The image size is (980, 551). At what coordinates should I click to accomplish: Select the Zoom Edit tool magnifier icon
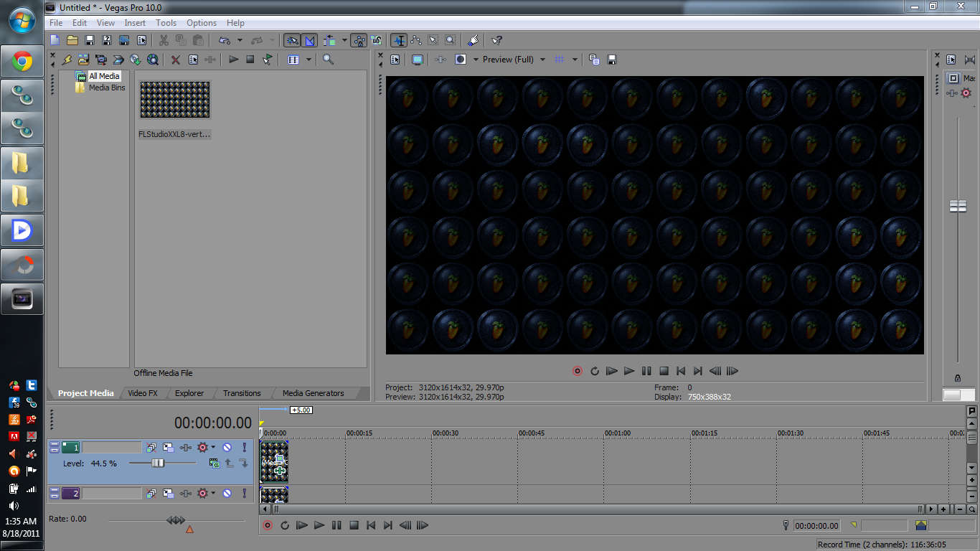450,40
